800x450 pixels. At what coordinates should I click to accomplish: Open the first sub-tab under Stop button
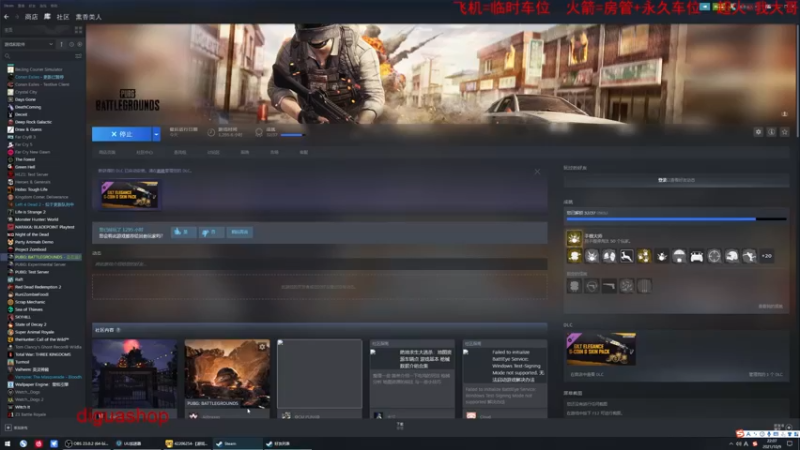coord(107,153)
